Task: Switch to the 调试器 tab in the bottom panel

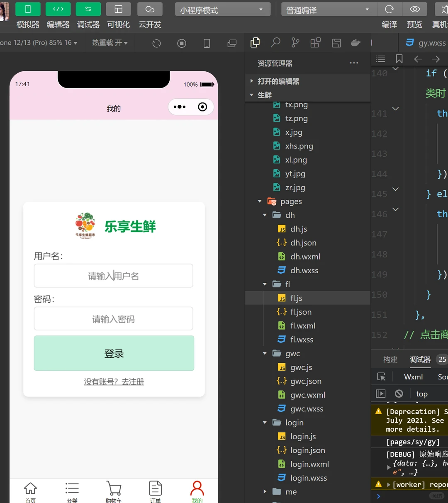Action: (x=419, y=360)
